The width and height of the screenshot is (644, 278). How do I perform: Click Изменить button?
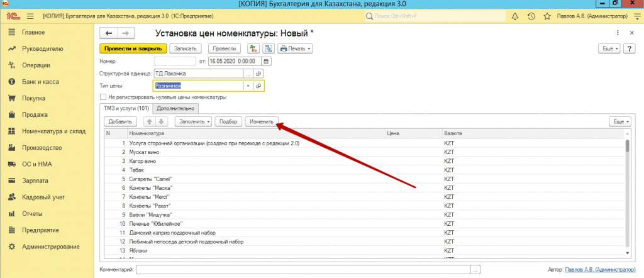262,121
